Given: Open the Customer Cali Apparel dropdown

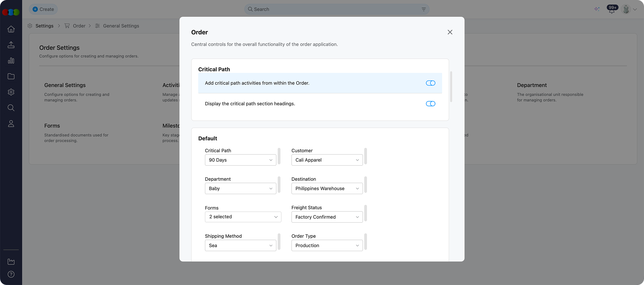Looking at the screenshot, I should click(327, 160).
